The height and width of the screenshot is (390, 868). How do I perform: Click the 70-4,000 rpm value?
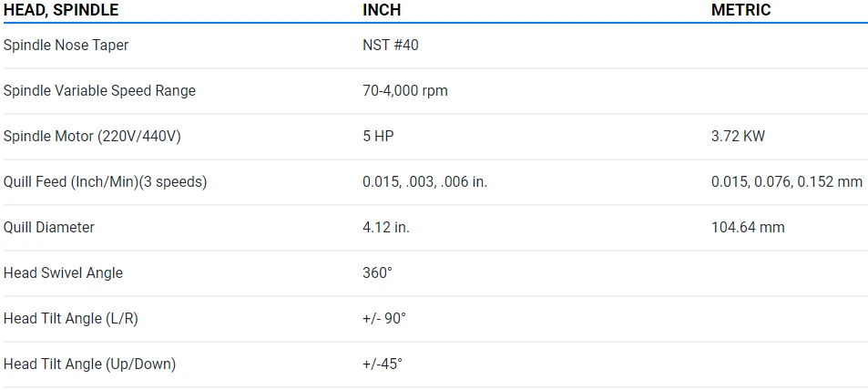[405, 90]
